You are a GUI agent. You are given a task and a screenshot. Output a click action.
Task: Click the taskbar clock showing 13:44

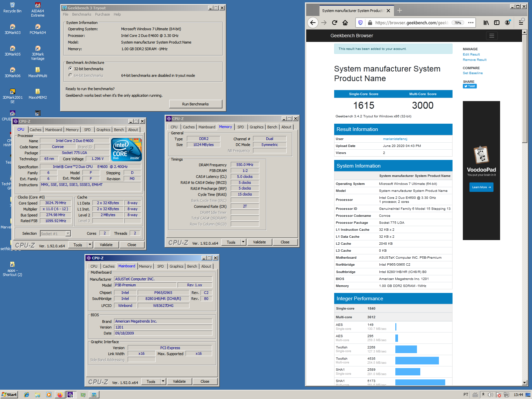[518, 395]
